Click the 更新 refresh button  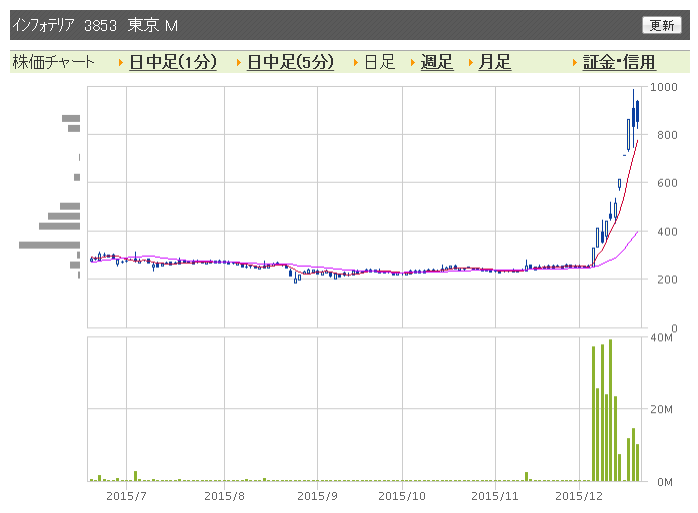pos(661,25)
